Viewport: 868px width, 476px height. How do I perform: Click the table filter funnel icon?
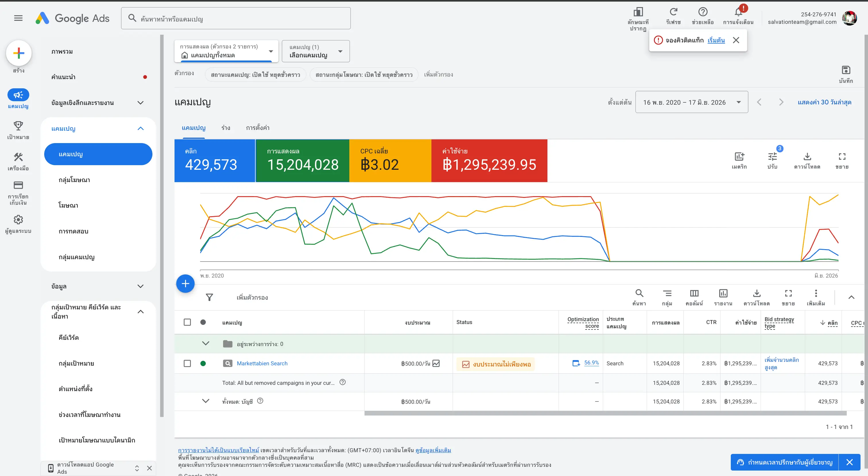tap(209, 297)
